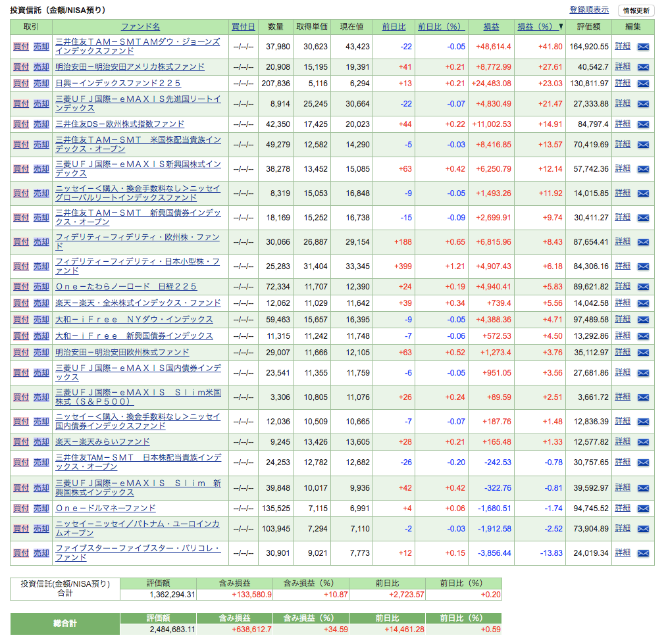Click envelope icon in 楽天・全米株式インデックス row
The width and height of the screenshot is (668, 644).
coord(643,303)
